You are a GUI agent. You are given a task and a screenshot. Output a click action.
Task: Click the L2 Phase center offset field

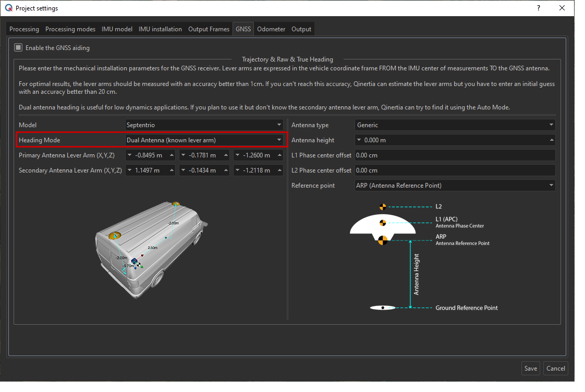click(455, 170)
